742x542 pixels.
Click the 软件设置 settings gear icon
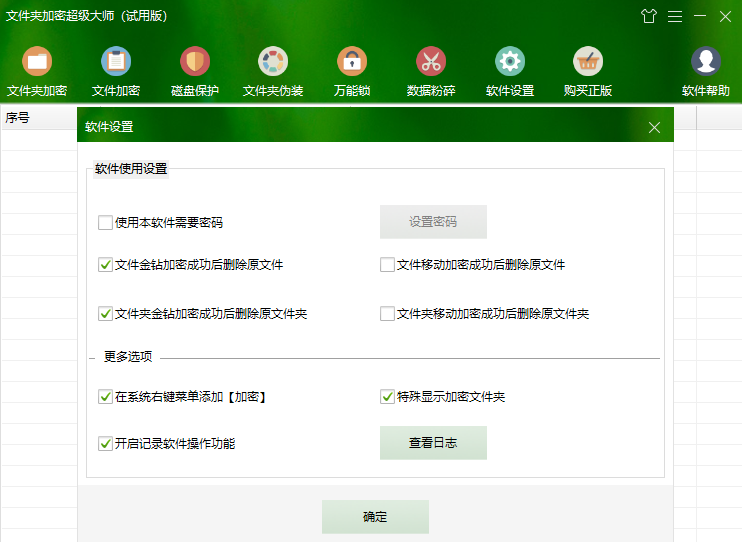pos(510,62)
